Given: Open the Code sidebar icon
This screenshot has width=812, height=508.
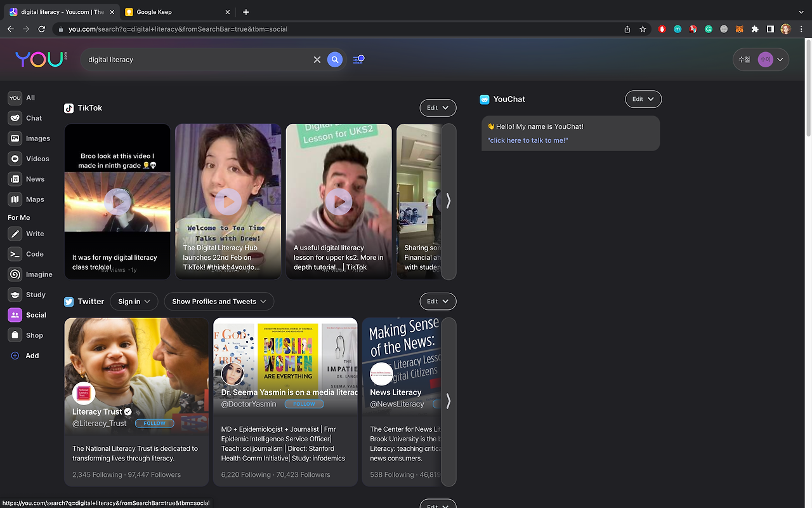Looking at the screenshot, I should [15, 254].
